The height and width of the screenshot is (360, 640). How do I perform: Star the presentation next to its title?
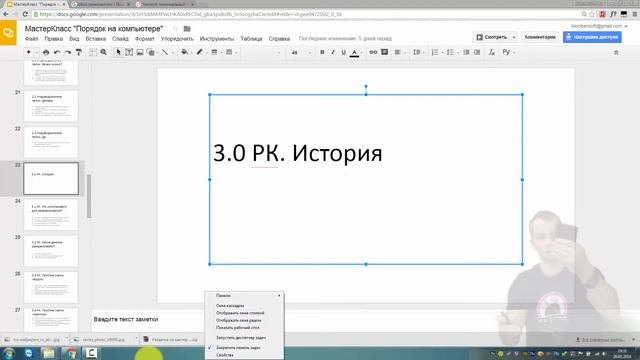tap(175, 29)
